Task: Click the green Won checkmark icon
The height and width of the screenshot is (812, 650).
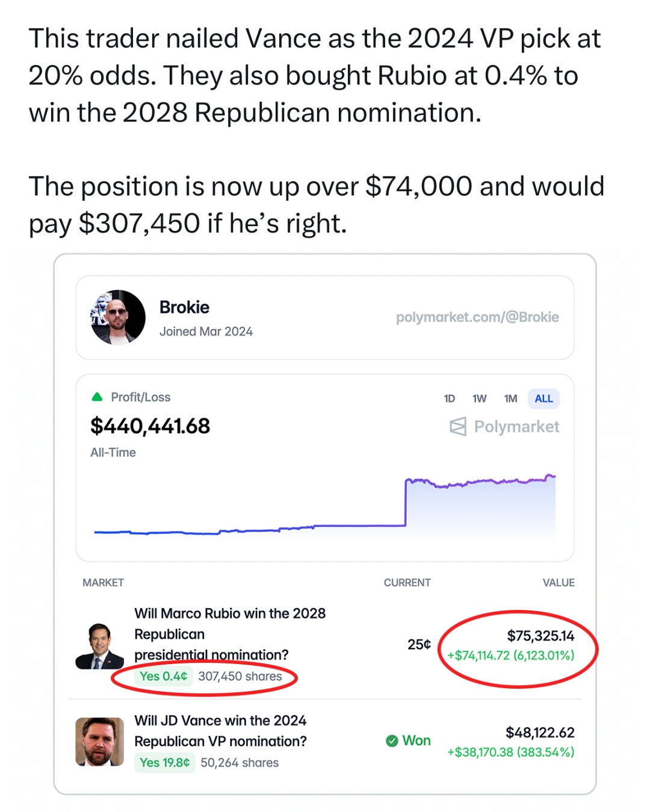Action: point(392,740)
